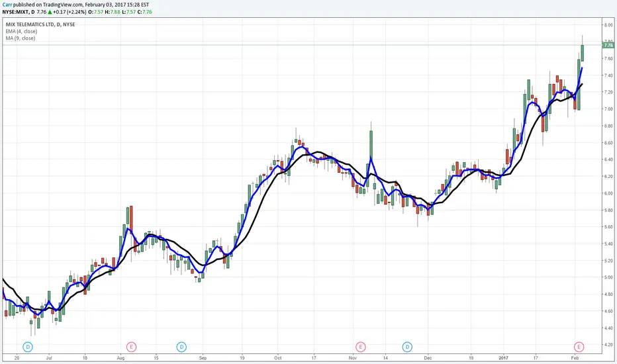Click the 7.40 price axis label

(x=608, y=75)
